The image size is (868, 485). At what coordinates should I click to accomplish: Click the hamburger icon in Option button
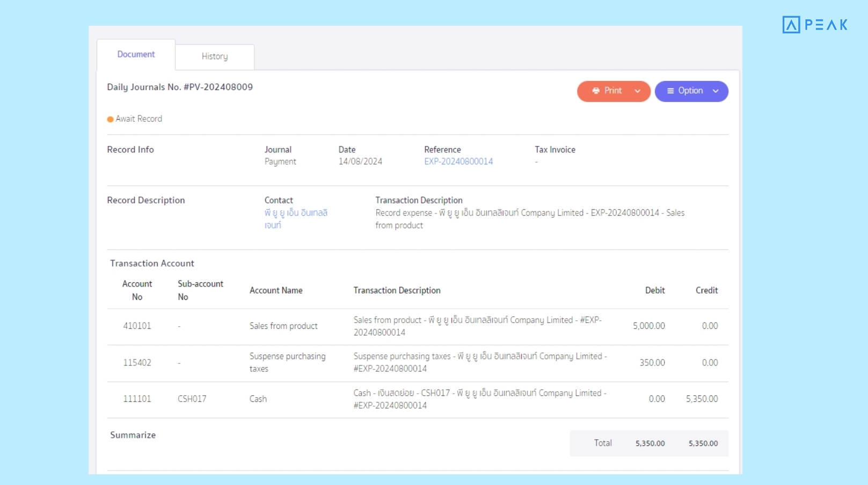670,91
